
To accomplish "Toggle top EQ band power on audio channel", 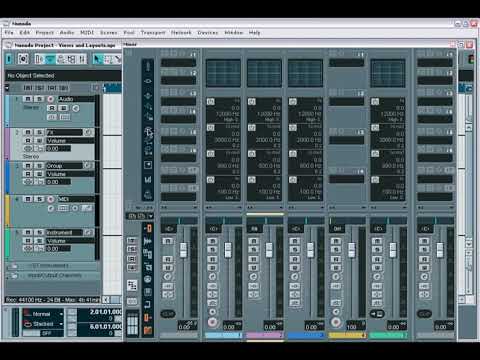I will (x=211, y=102).
